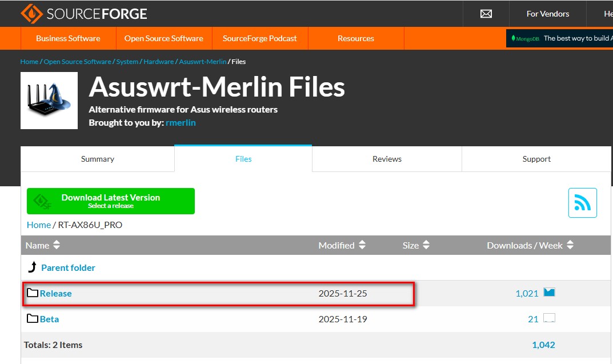This screenshot has height=364, width=613.
Task: Click the Release folder icon
Action: click(x=33, y=293)
